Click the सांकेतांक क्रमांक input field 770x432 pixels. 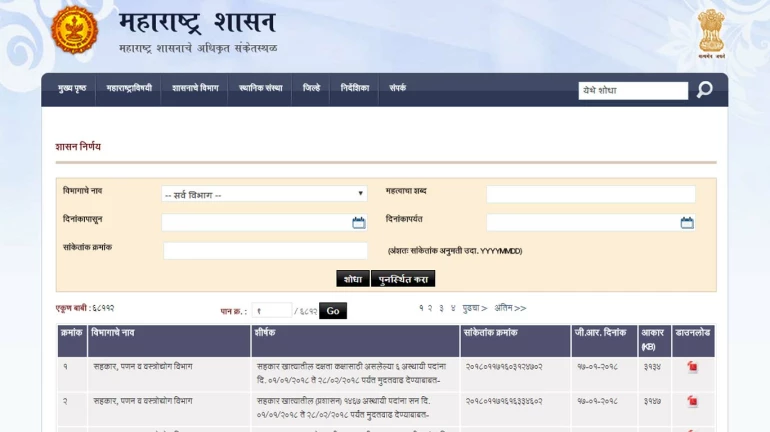click(x=266, y=251)
